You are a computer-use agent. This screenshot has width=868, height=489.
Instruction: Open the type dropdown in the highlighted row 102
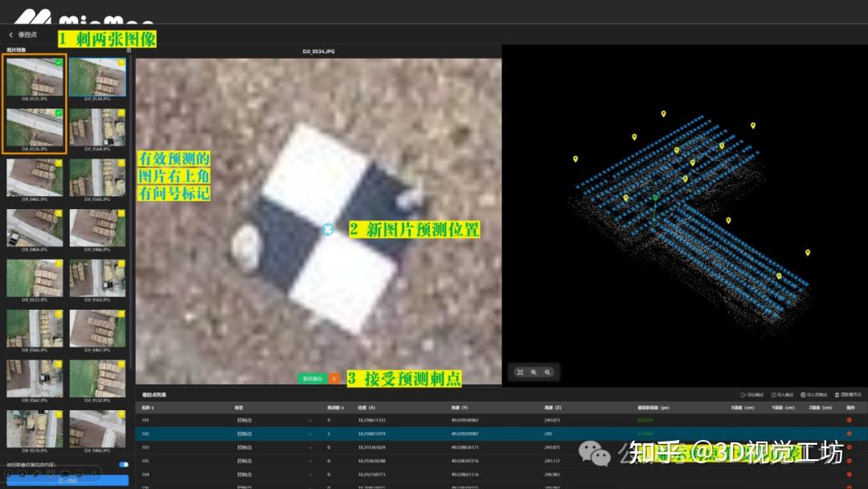[310, 434]
